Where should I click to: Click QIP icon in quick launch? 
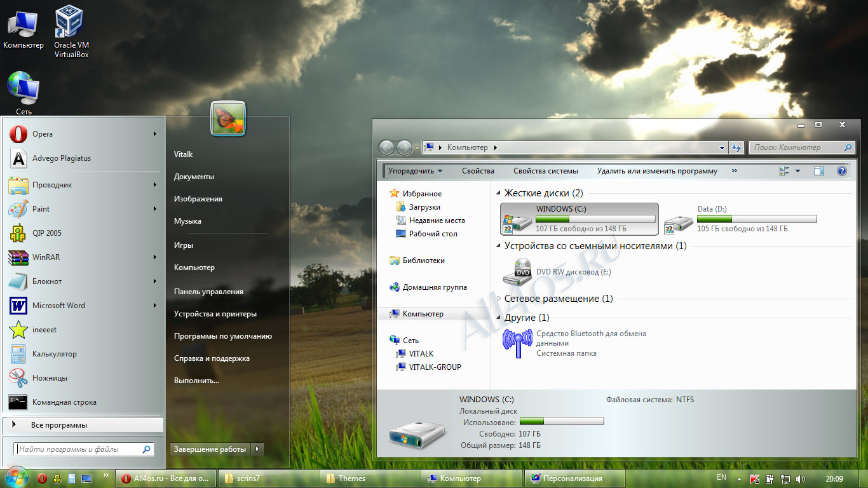(x=57, y=478)
